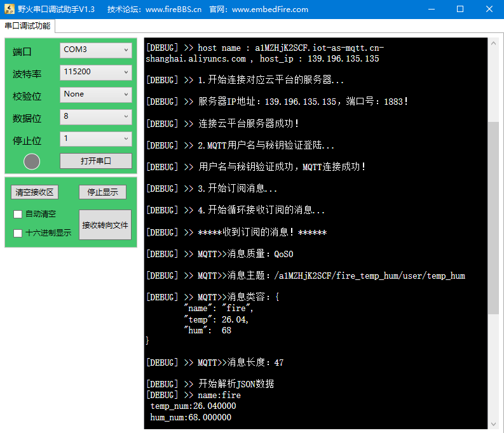Click the log line '连接云平台服务器成功!'
This screenshot has height=433, width=504.
point(249,124)
